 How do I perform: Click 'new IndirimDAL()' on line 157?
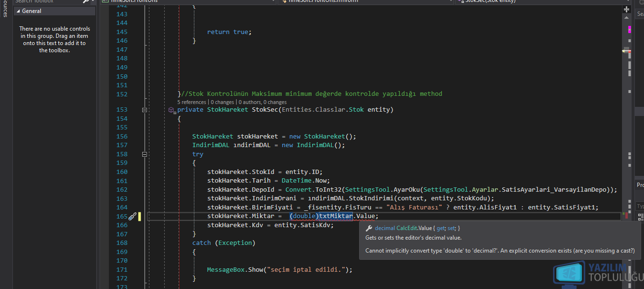coord(311,145)
